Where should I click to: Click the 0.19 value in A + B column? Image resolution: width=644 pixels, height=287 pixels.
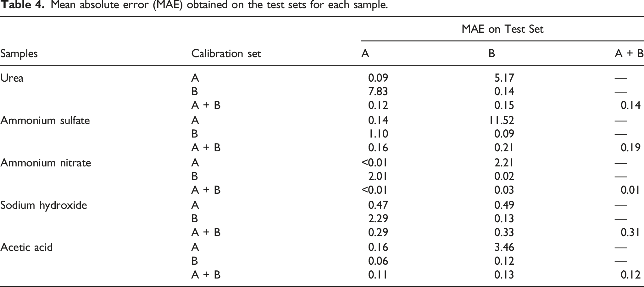click(630, 148)
